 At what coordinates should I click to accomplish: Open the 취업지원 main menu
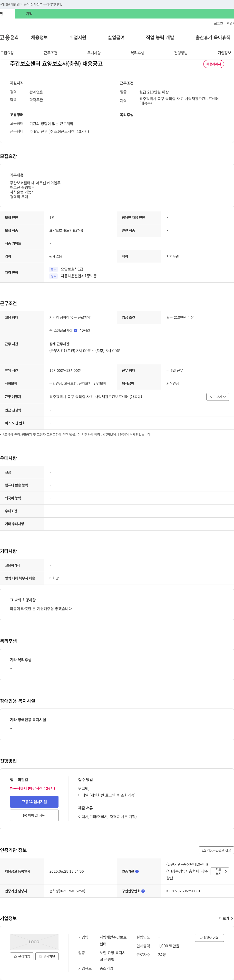coord(78,37)
